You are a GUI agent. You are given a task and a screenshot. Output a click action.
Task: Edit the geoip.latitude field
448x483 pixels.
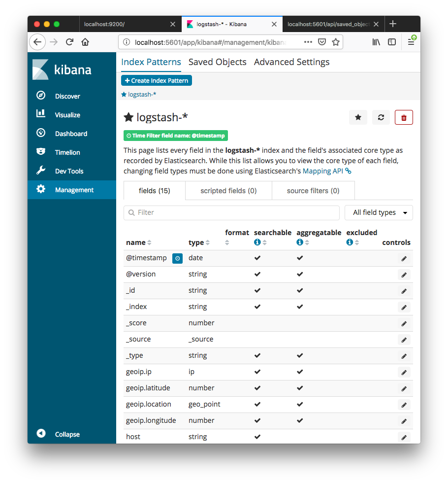(404, 389)
